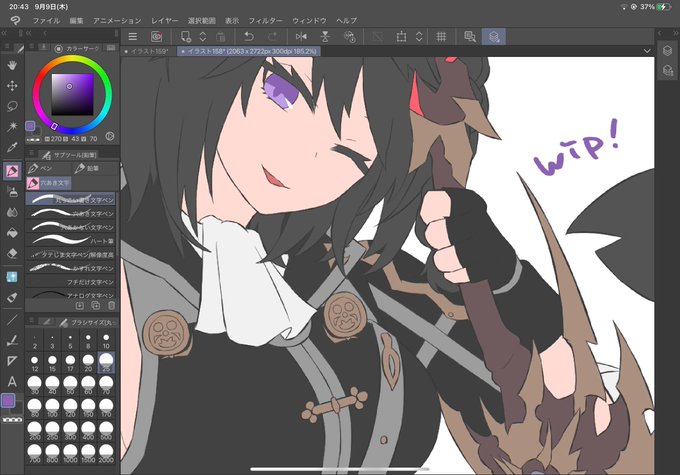Flip canvas horizontally with mirror icon
680x475 pixels.
(x=301, y=37)
